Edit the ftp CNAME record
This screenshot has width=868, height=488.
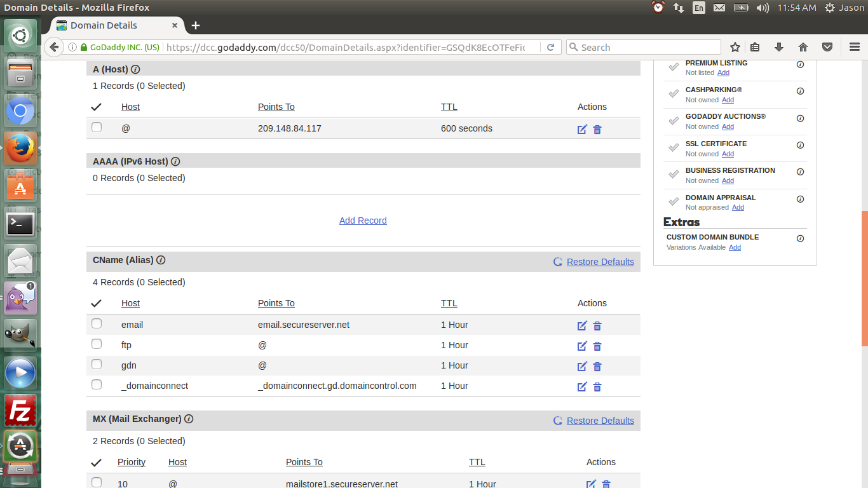[582, 346]
